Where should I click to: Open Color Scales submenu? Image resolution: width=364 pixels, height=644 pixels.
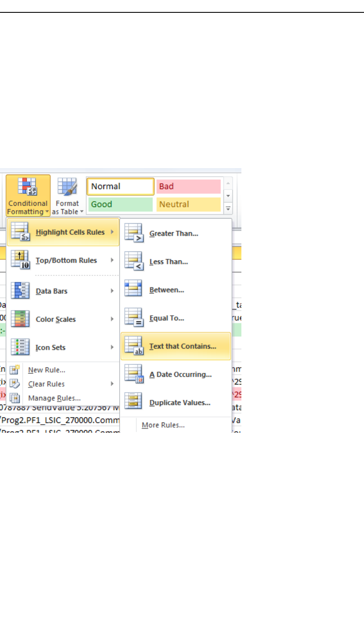coord(63,319)
